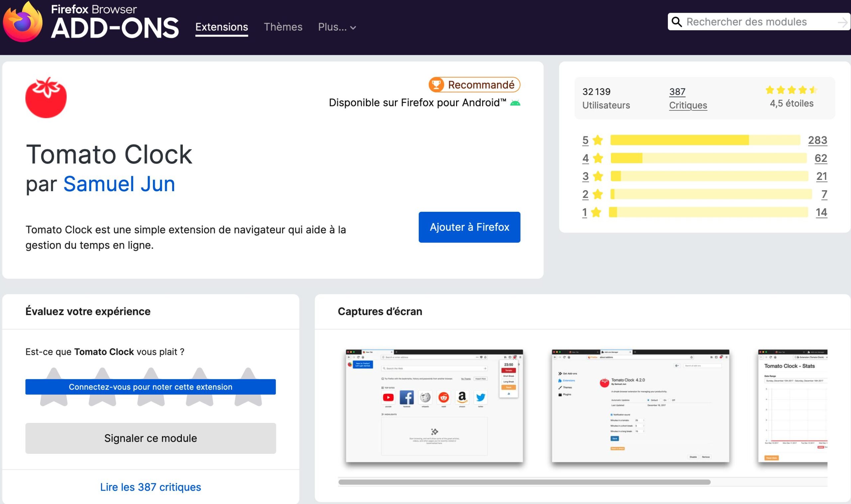
Task: Click the 5-star rating progress bar
Action: (x=705, y=140)
